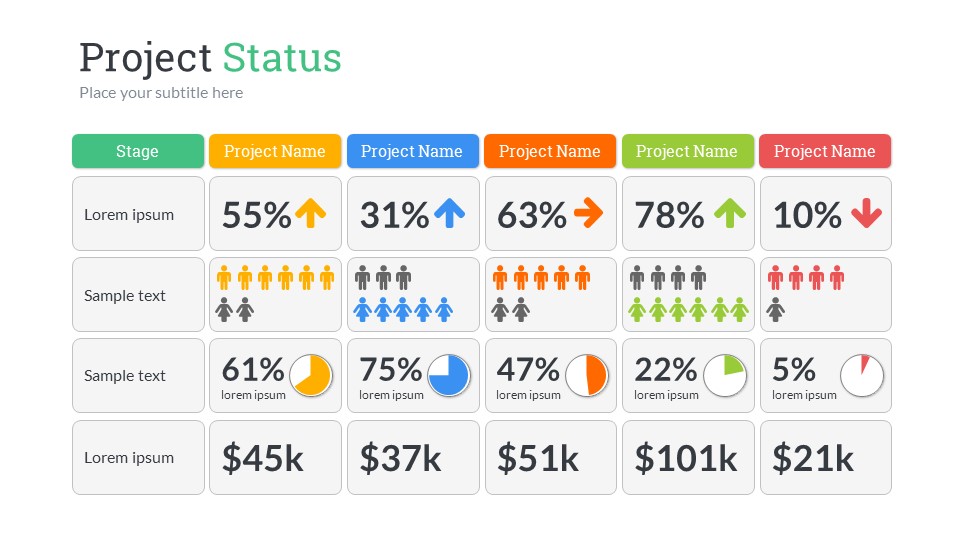Select the blue pie chart beside 75%
The image size is (960, 540).
click(449, 376)
